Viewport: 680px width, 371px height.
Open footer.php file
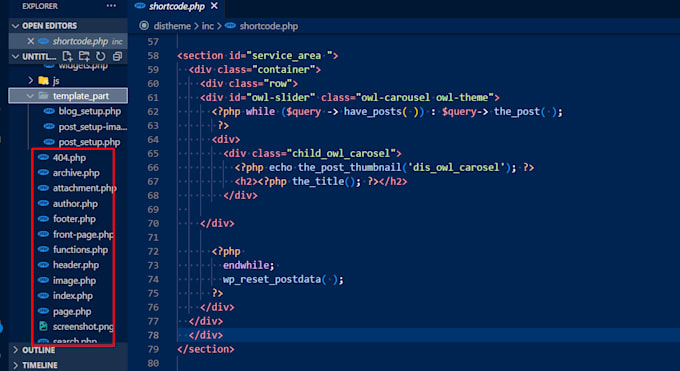[x=74, y=219]
